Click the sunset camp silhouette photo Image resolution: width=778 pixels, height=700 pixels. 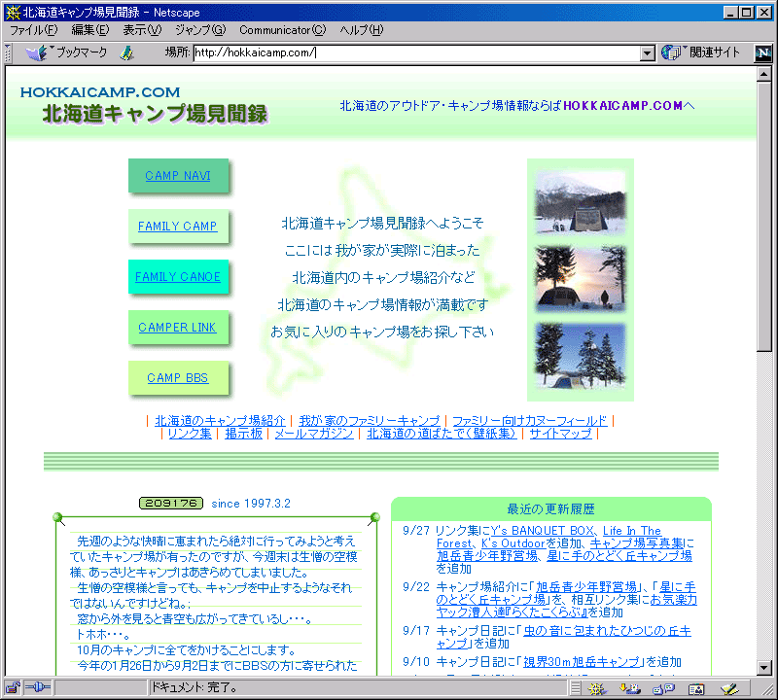[x=580, y=278]
